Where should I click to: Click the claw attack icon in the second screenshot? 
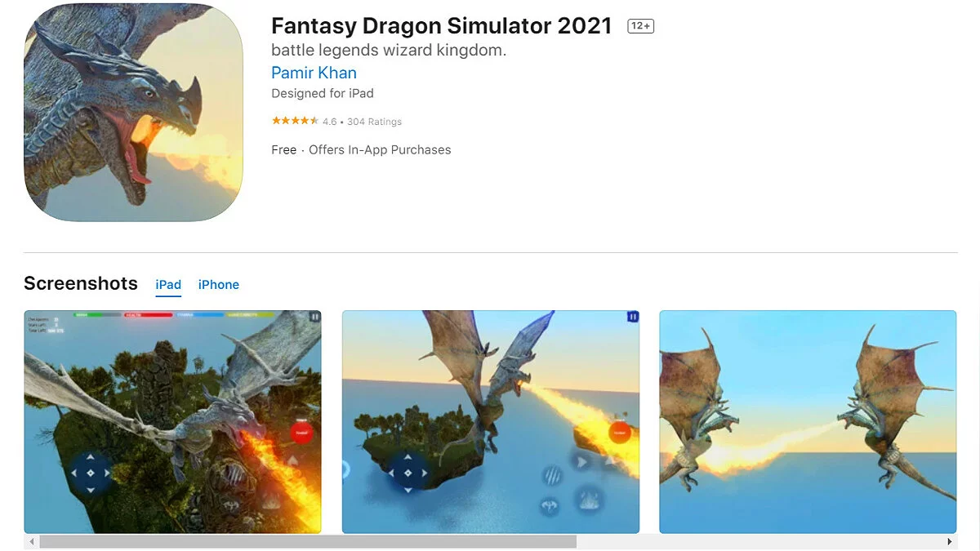(553, 475)
